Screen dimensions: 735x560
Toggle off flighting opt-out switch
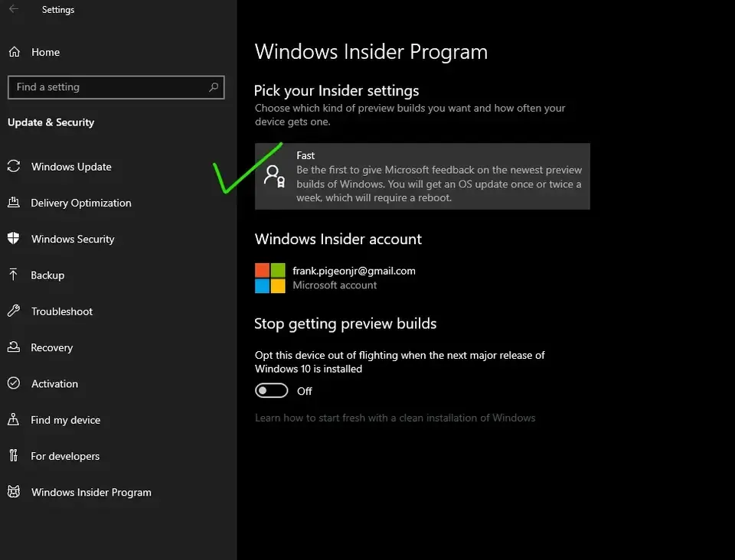[271, 390]
